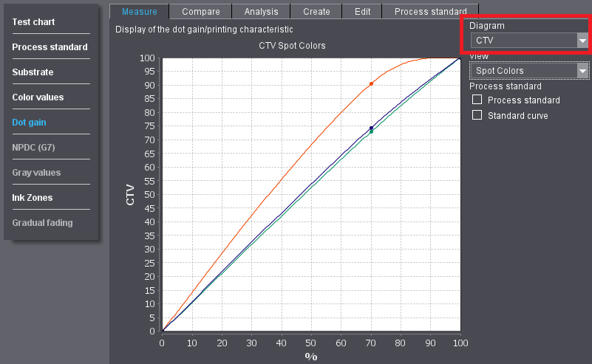Select Gray values in the sidebar
Screen dimensions: 592x364
(x=36, y=173)
